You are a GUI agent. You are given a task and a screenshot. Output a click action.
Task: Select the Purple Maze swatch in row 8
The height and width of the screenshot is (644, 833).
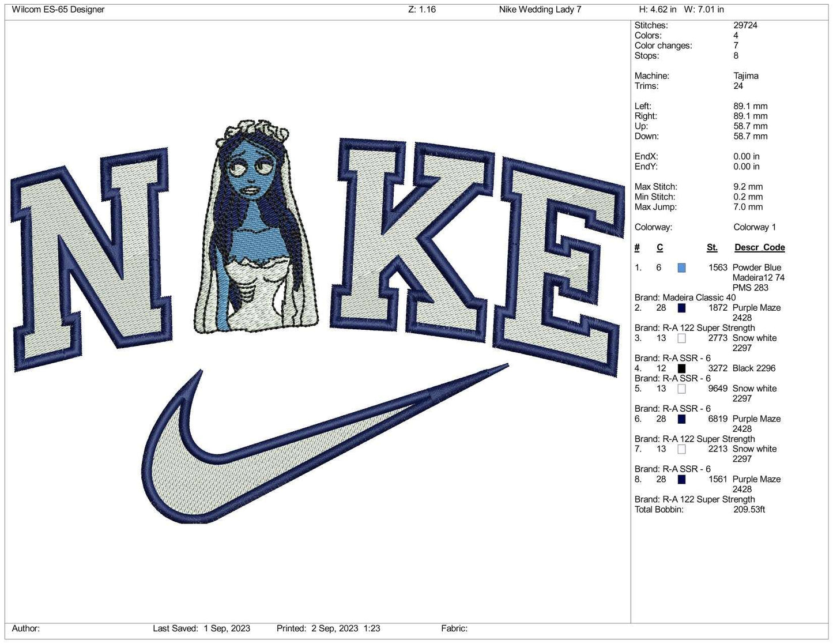tap(682, 480)
